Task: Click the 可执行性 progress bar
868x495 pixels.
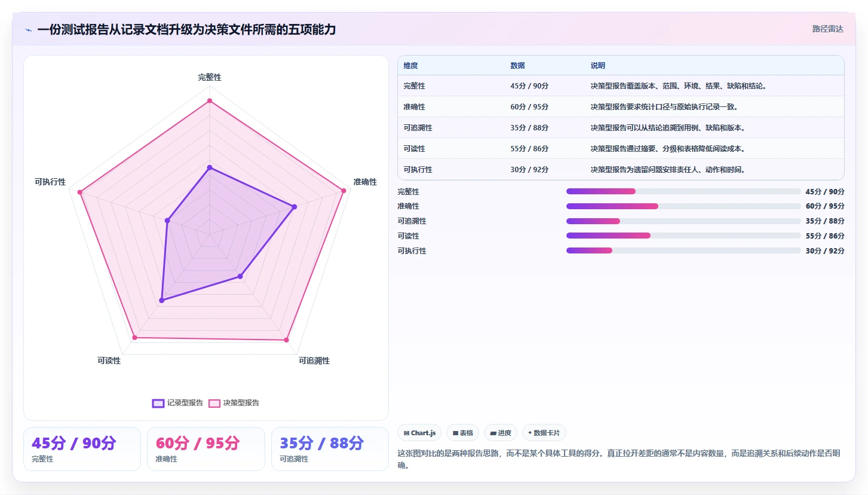Action: 683,250
